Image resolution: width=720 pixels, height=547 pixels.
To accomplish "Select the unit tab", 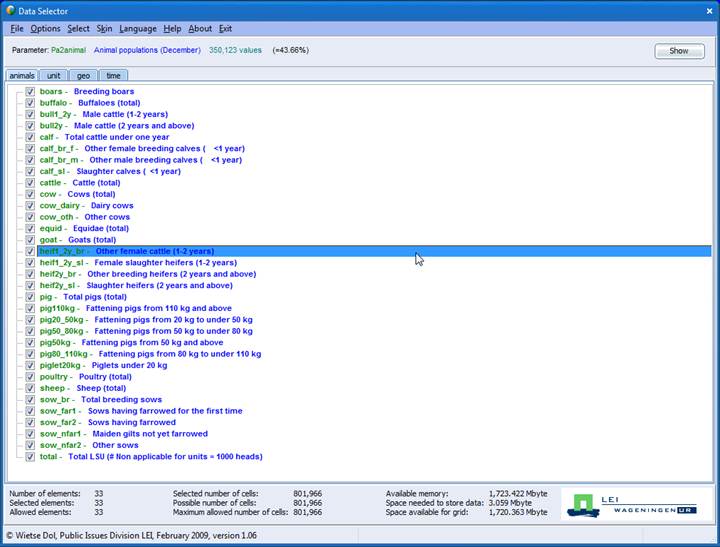I will 53,75.
